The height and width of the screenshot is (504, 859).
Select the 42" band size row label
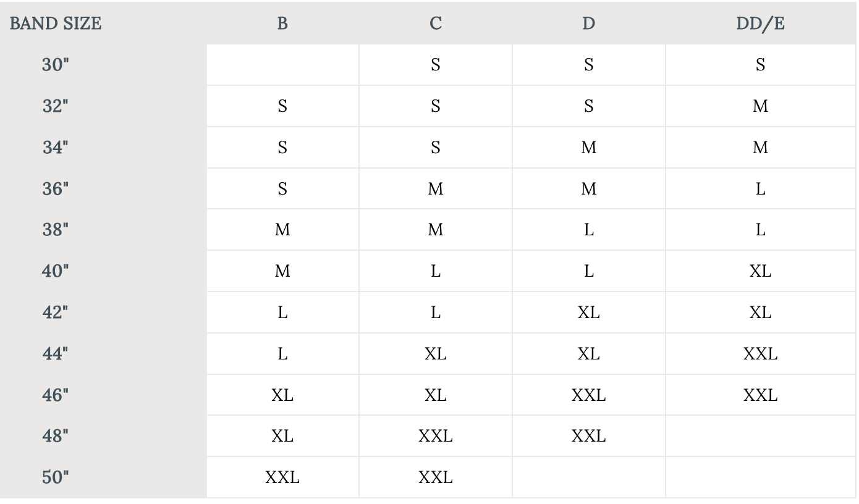[56, 313]
